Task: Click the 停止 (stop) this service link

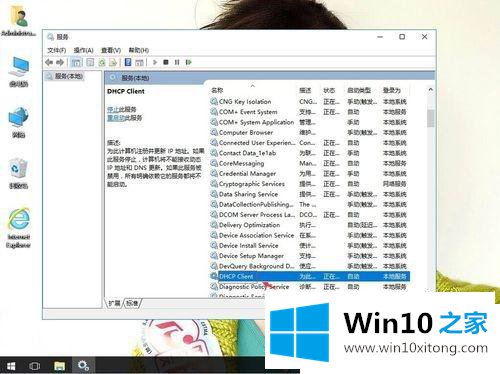Action: point(113,109)
